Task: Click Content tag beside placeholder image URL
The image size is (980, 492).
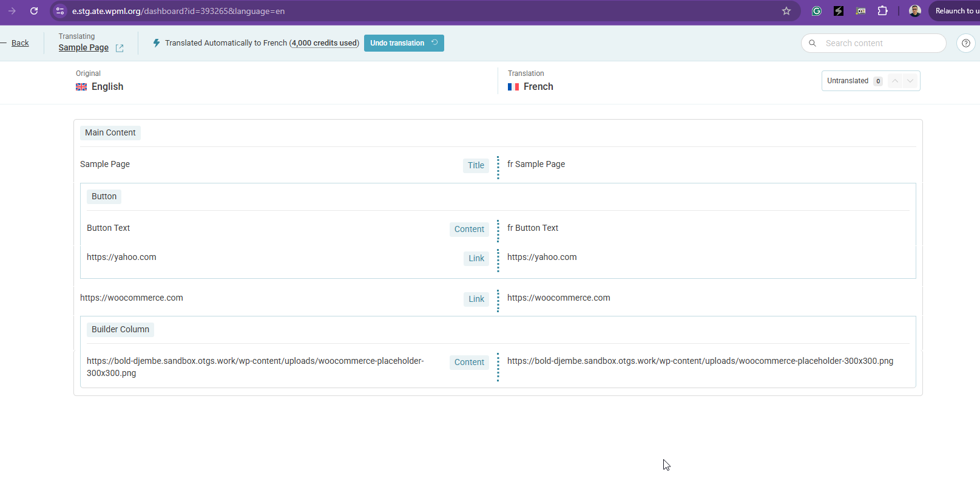Action: 469,362
